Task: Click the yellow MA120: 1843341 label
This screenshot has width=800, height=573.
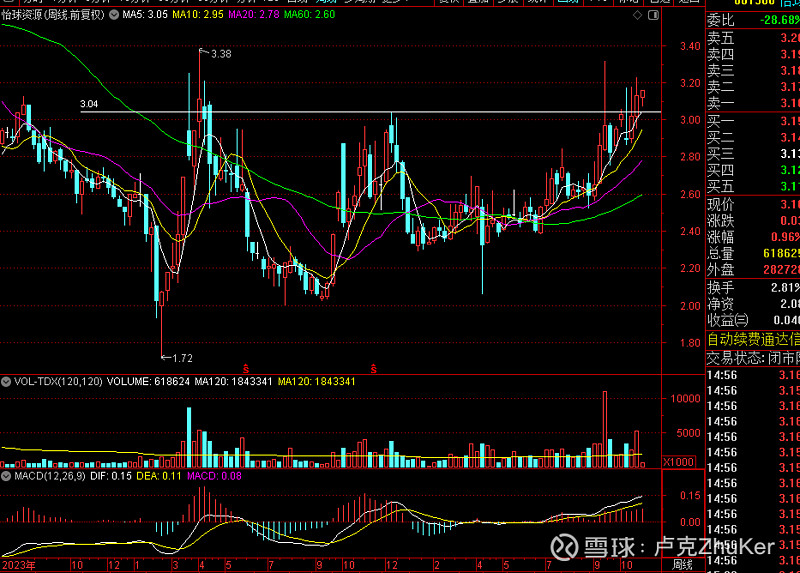Action: pos(317,382)
